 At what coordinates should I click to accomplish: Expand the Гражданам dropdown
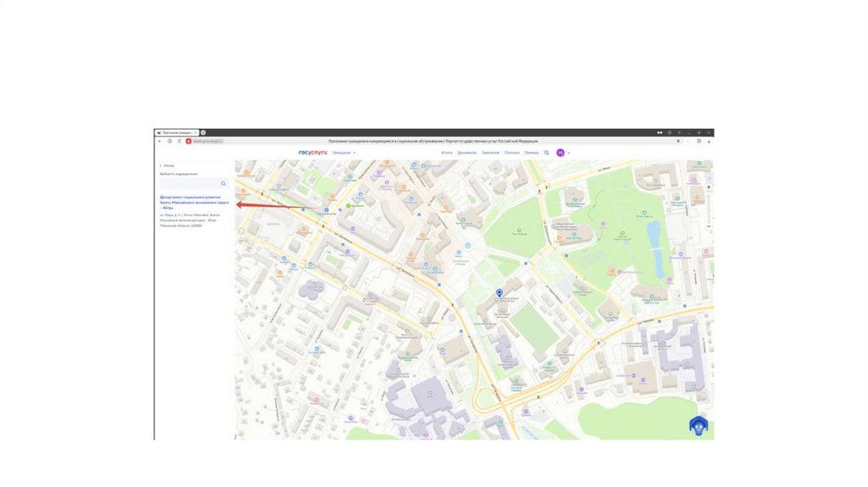343,153
